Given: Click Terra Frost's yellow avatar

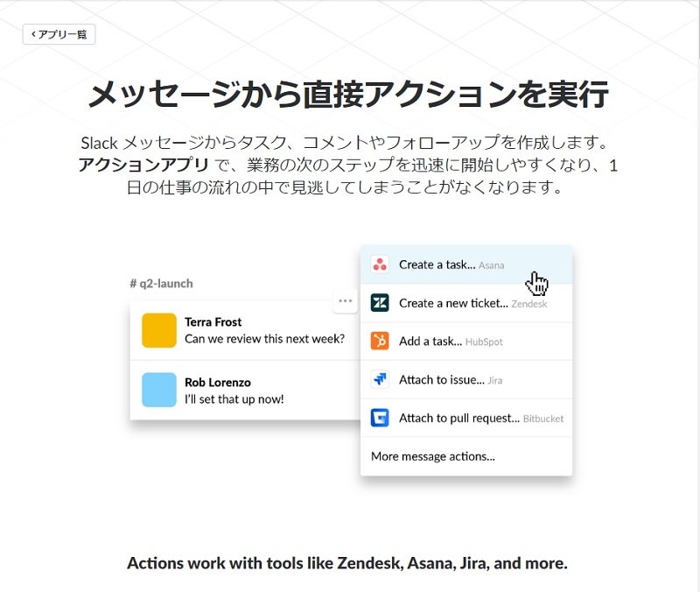Looking at the screenshot, I should pos(159,330).
